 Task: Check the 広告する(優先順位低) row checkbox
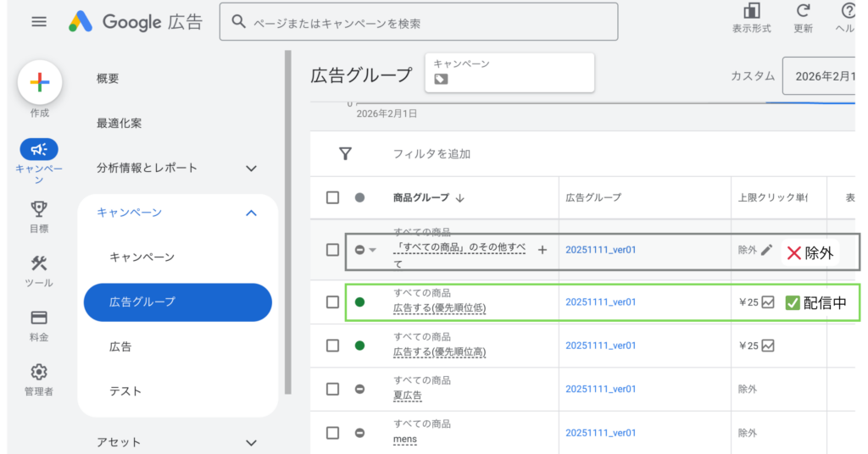[332, 302]
